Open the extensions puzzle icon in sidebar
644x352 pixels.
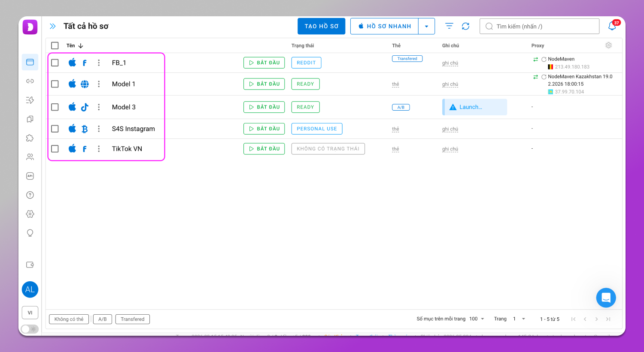pos(30,138)
